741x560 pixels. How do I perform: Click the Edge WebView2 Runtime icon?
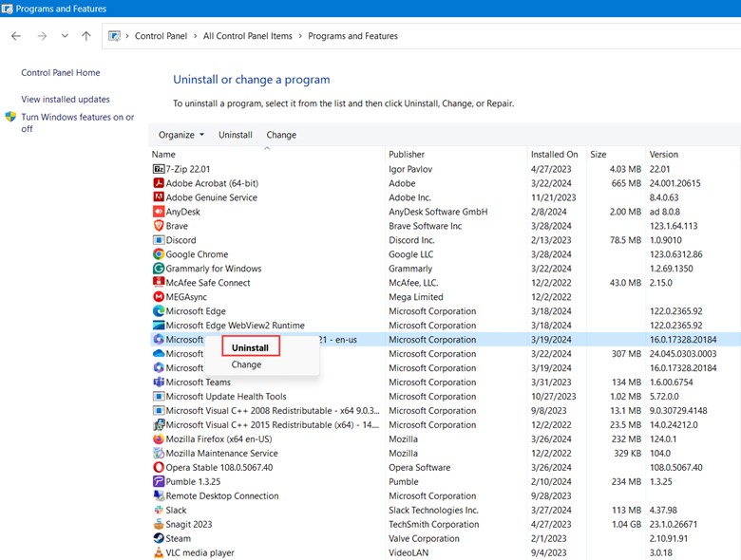pos(159,326)
